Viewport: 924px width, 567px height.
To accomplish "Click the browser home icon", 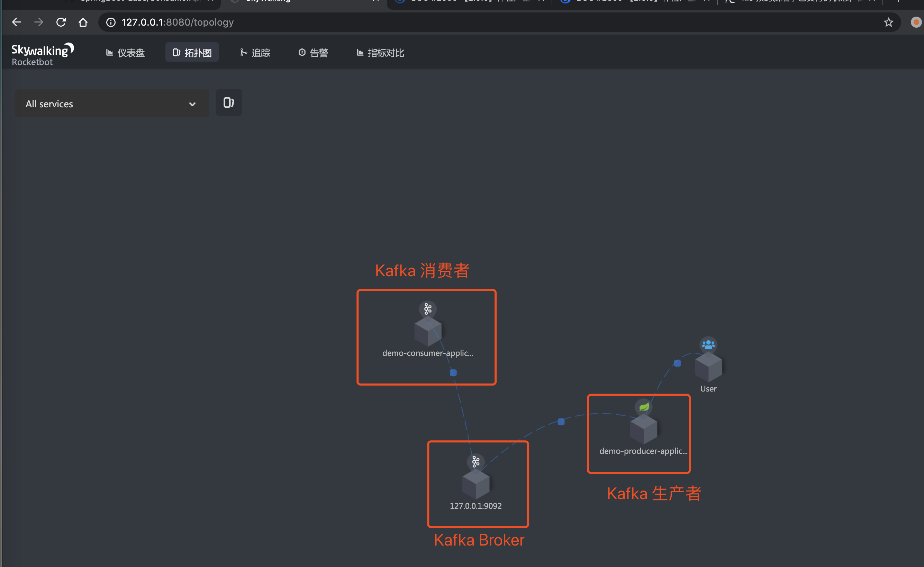I will click(x=83, y=22).
